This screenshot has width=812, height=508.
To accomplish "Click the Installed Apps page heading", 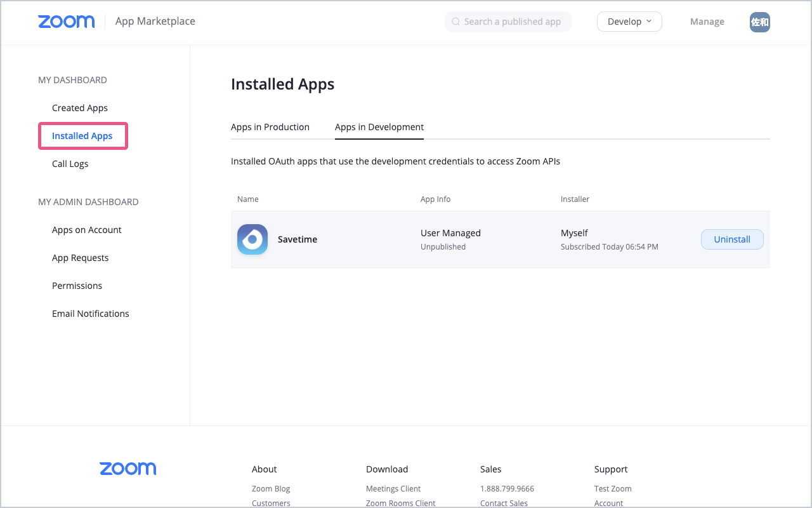I will tap(283, 84).
